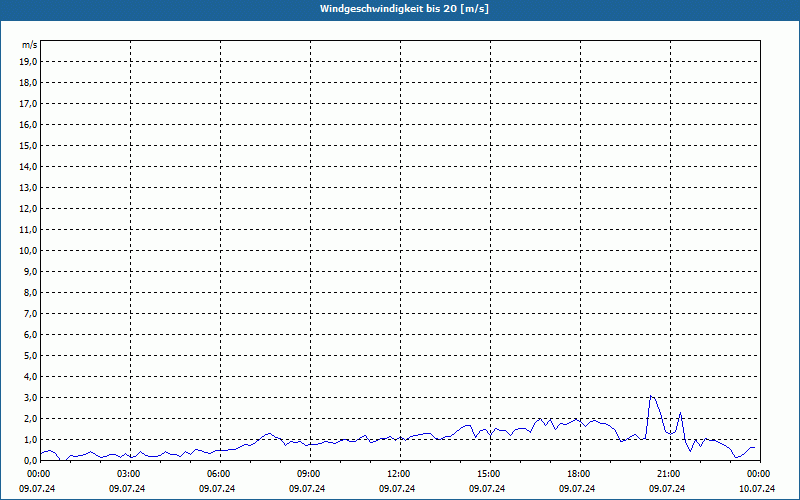Image resolution: width=800 pixels, height=500 pixels.
Task: Select the "09:00" time label
Action: [x=309, y=474]
